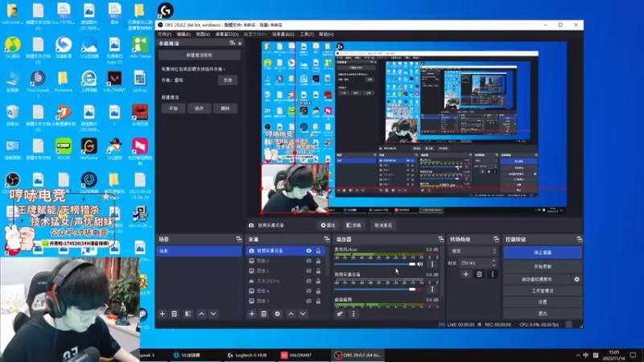Screen dimensions: 644x362
Task: Add a new scene transition with plus
Action: (466, 274)
